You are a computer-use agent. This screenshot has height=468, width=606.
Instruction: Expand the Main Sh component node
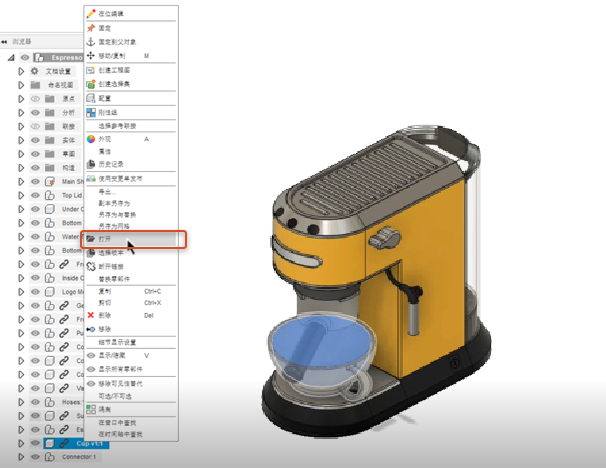(21, 181)
